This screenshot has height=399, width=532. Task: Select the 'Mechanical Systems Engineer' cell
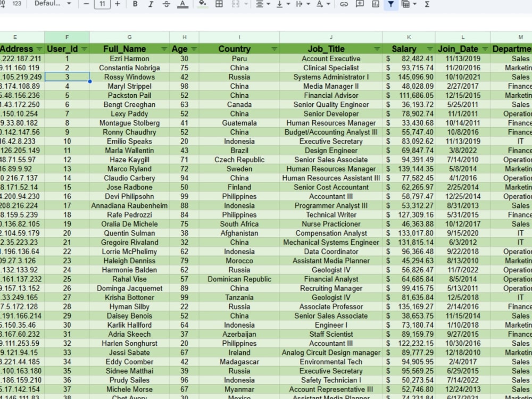click(x=331, y=242)
